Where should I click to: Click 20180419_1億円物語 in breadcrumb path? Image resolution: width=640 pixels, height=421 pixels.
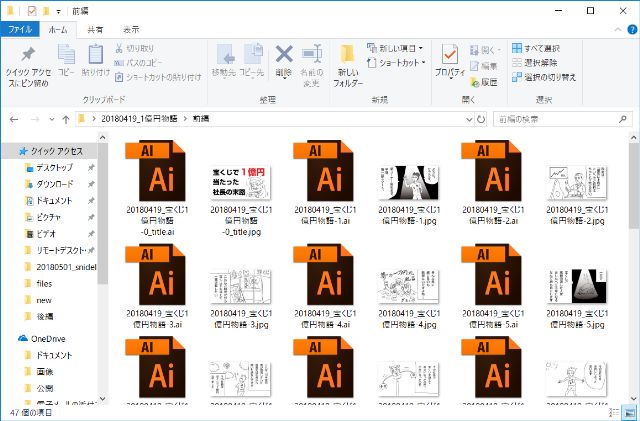coord(139,119)
